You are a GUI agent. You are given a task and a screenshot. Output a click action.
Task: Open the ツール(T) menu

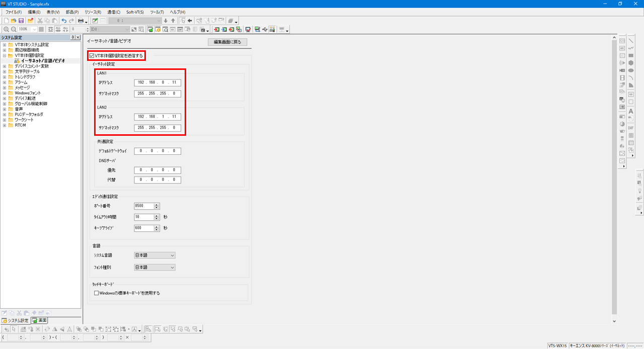157,12
